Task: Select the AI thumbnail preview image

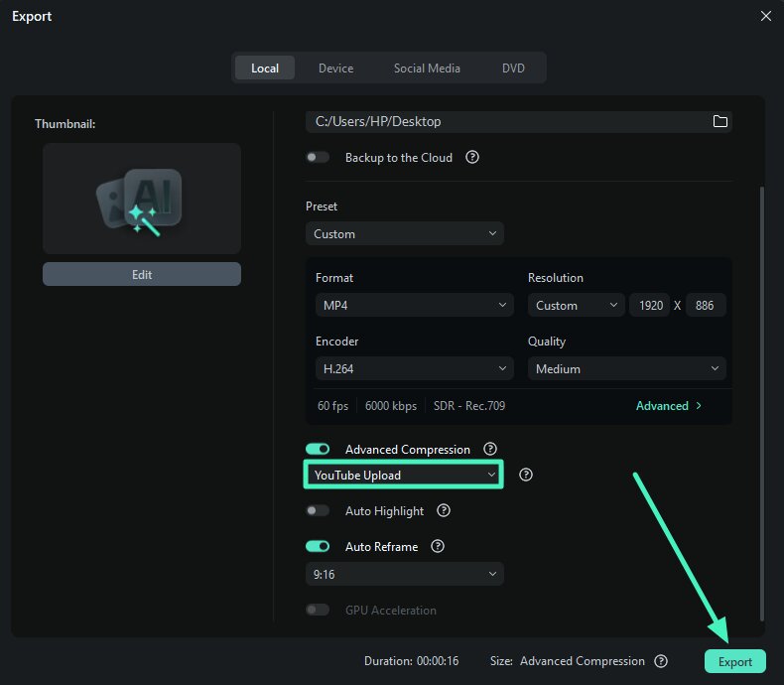Action: (x=142, y=199)
